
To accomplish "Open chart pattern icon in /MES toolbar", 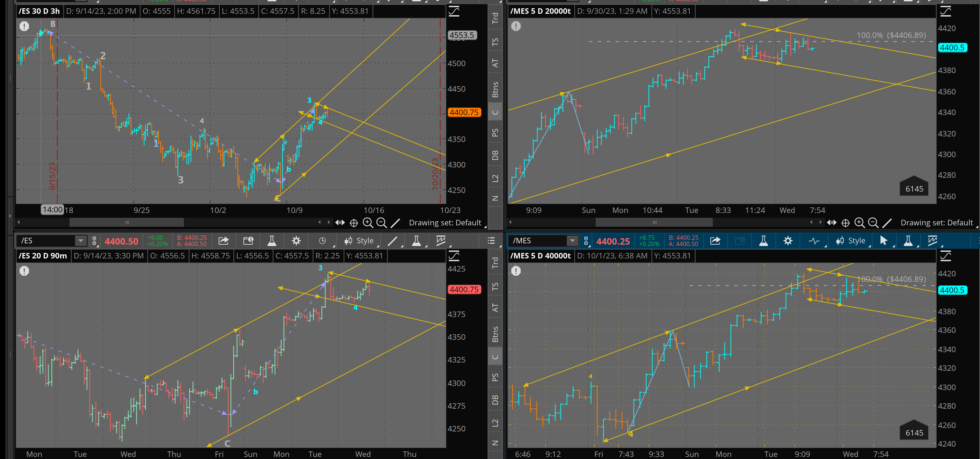I will 932,241.
